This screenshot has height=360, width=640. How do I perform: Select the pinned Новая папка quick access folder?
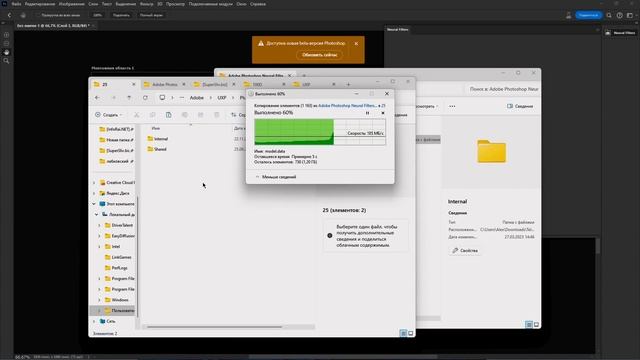(x=116, y=140)
